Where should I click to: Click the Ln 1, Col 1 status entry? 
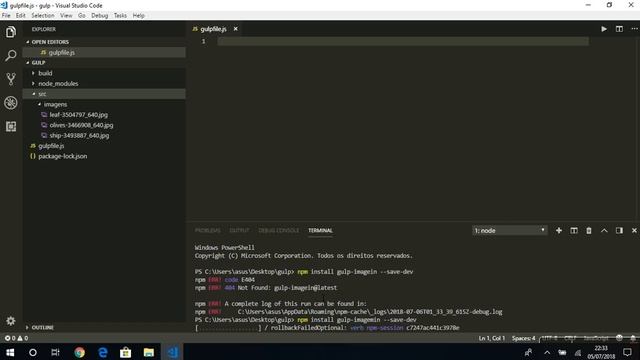(x=491, y=338)
